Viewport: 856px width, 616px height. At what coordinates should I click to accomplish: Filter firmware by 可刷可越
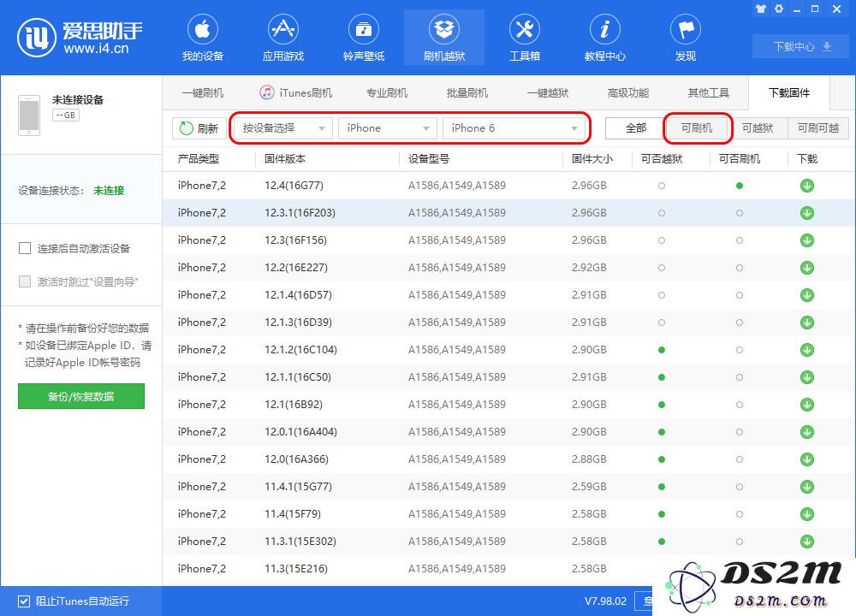click(817, 128)
